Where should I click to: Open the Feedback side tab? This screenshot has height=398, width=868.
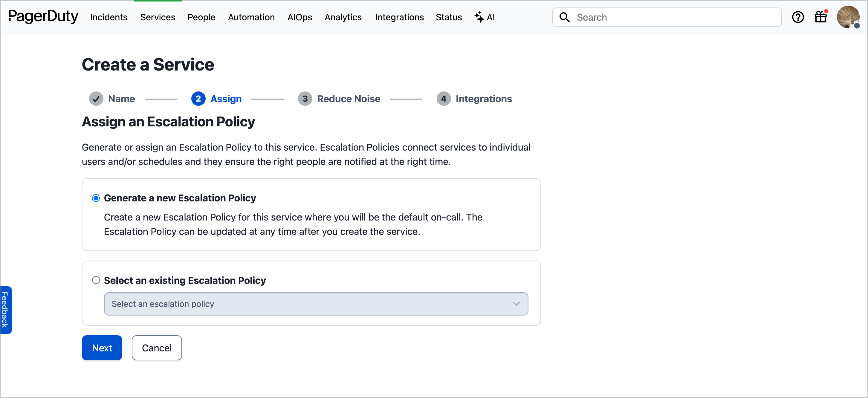coord(5,310)
